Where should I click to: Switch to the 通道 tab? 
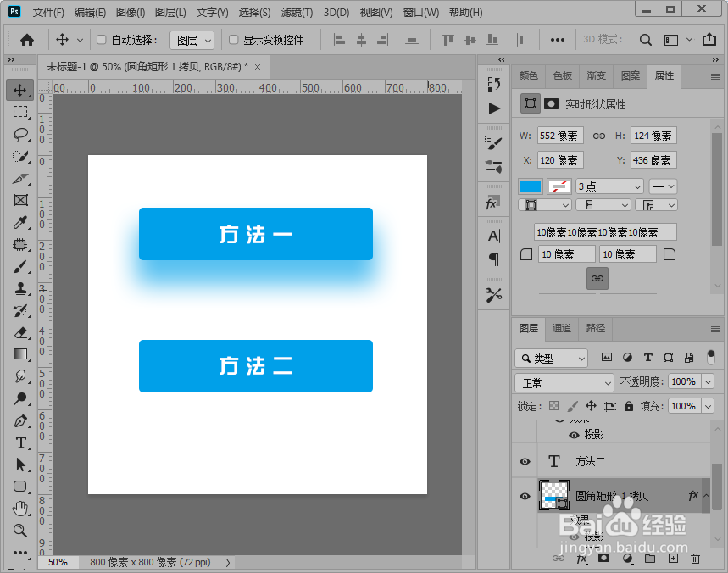pos(561,328)
